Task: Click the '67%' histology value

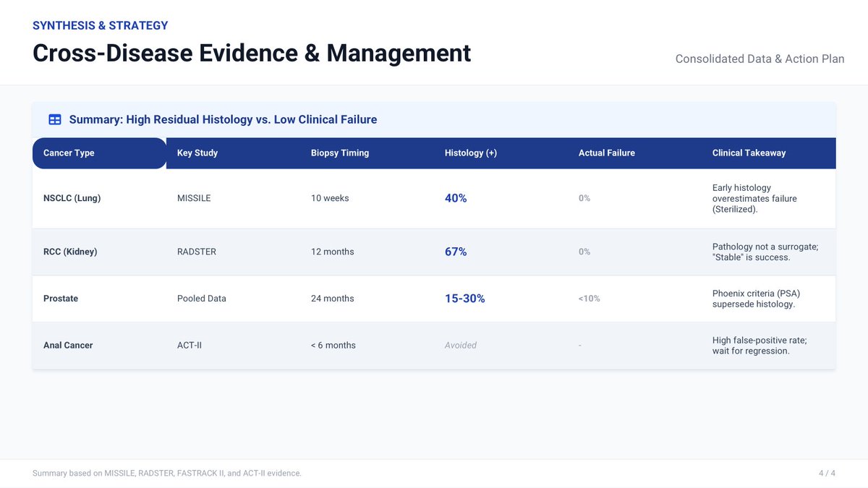Action: pyautogui.click(x=456, y=252)
